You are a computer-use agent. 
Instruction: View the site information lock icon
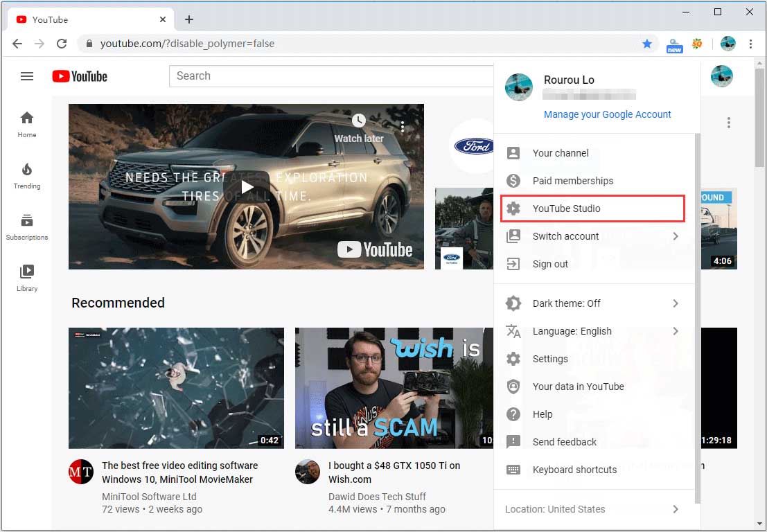point(89,44)
